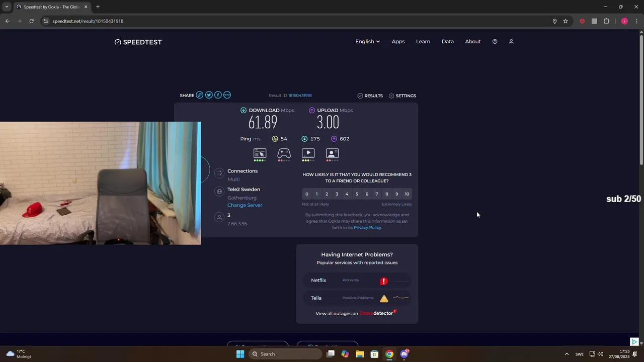Open the Apps menu item

point(398,42)
